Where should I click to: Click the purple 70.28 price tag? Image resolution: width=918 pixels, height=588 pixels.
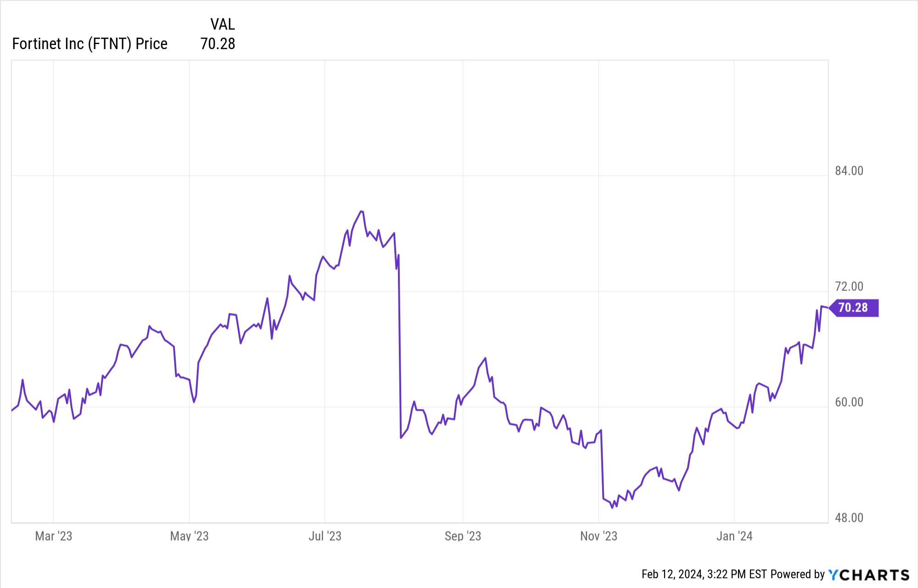[x=853, y=308]
